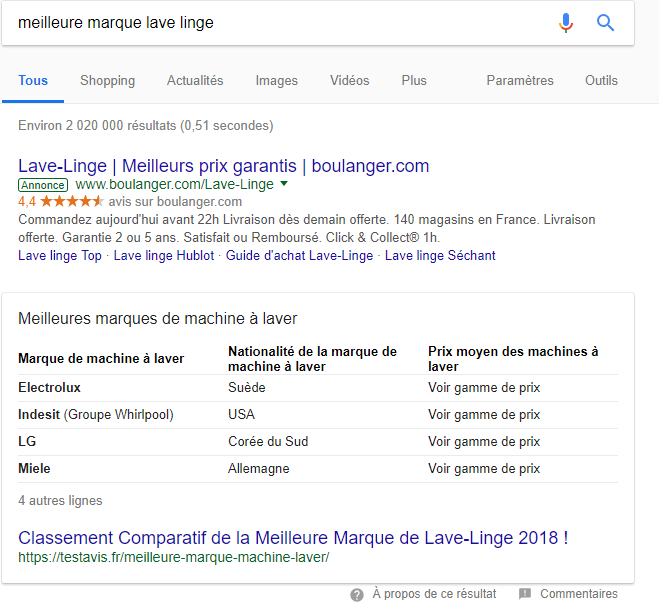The width and height of the screenshot is (659, 607).
Task: Click 'Voir gamme de prix' in Electrolux row
Action: click(484, 388)
